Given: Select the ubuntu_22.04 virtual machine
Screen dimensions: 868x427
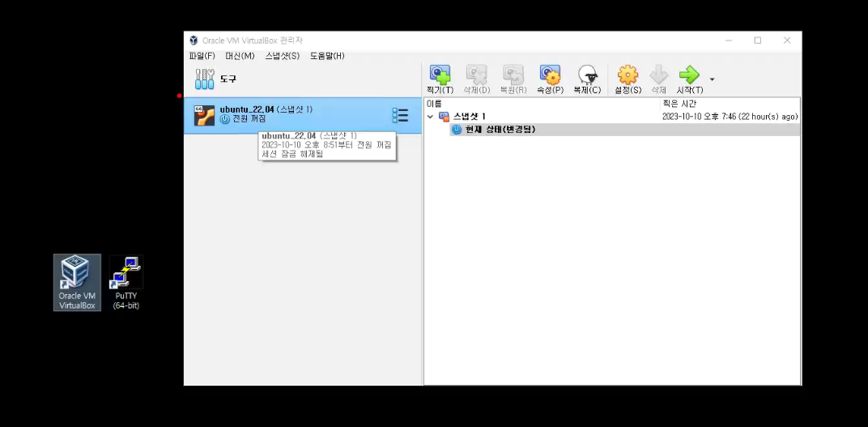Looking at the screenshot, I should click(x=302, y=115).
